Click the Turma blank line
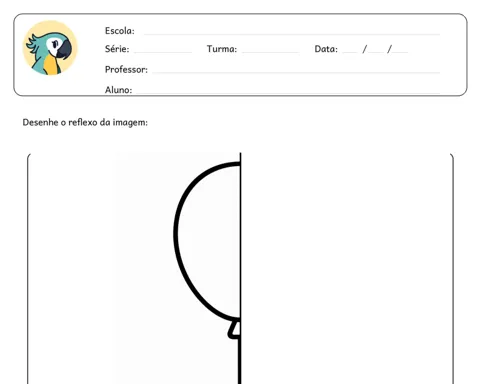480x384 pixels. point(271,52)
